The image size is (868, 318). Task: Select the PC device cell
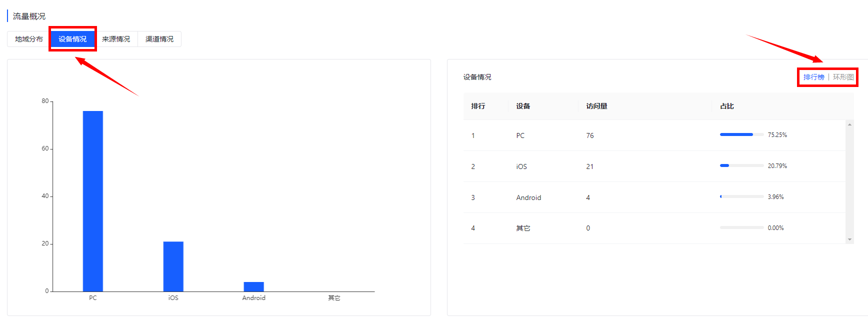click(x=520, y=135)
